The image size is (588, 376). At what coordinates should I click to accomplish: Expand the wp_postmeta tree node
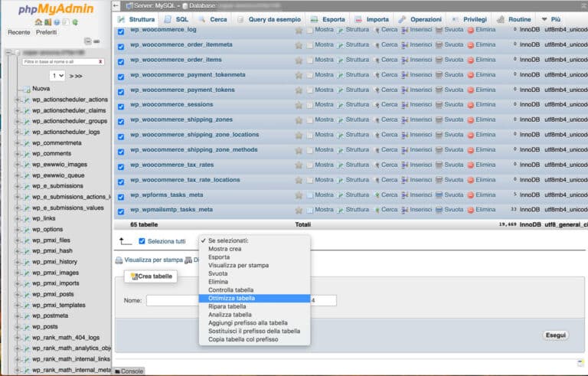click(17, 316)
